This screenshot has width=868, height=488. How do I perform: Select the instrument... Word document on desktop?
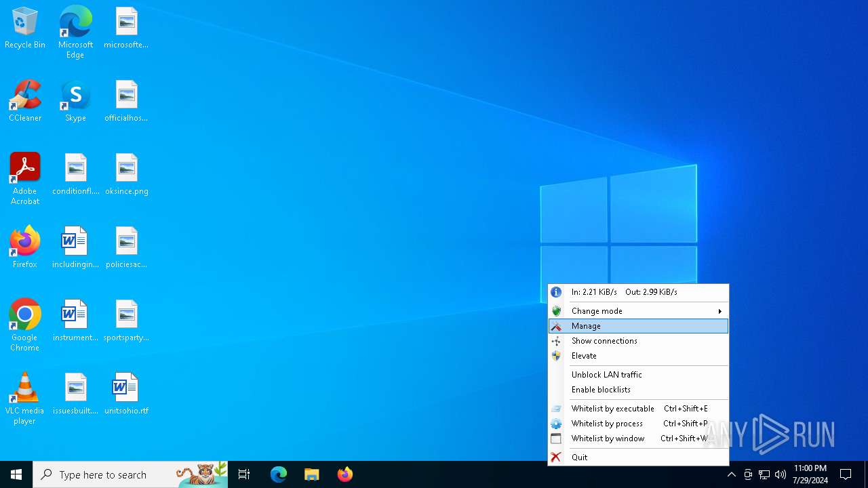tap(75, 321)
